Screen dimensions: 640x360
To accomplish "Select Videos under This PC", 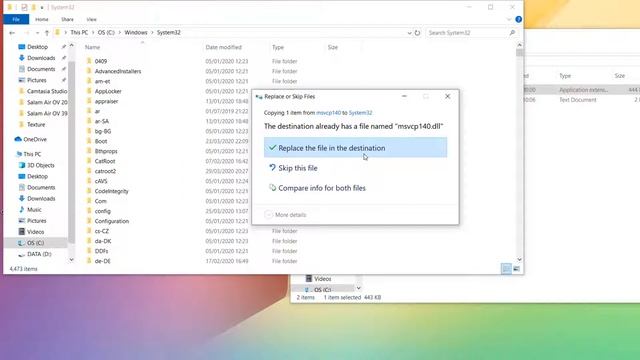I will tap(36, 231).
